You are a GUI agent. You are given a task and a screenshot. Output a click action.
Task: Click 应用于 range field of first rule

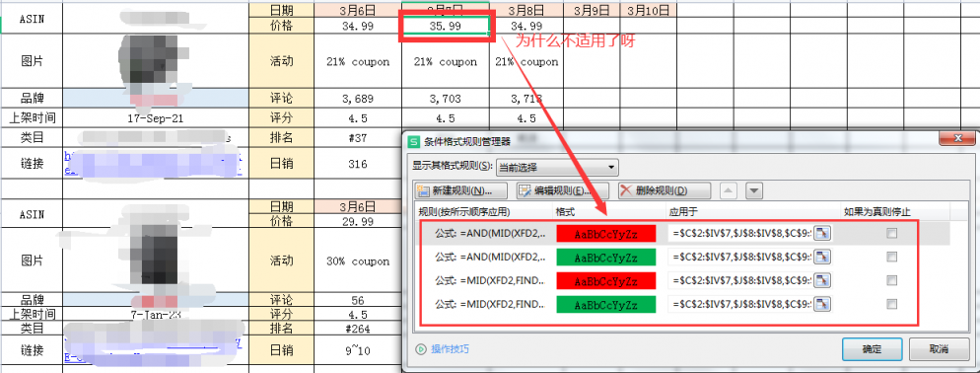pos(740,234)
